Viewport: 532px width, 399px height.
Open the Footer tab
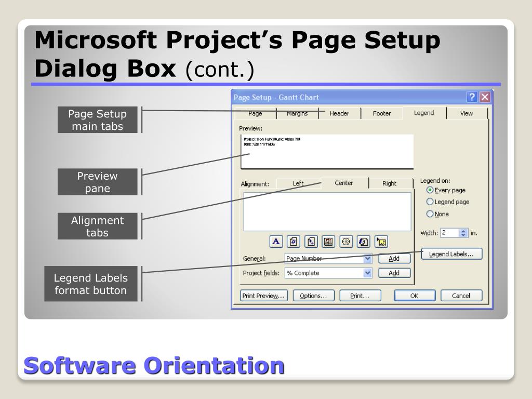click(382, 113)
